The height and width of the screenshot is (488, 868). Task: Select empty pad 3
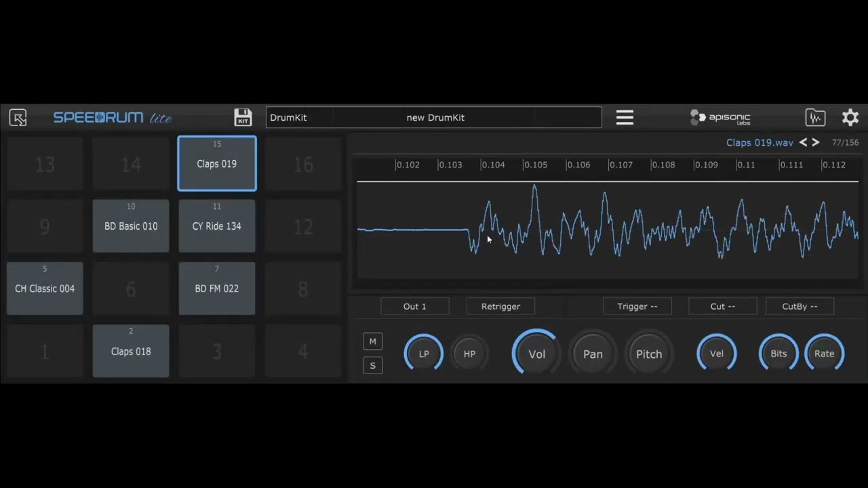(x=217, y=351)
